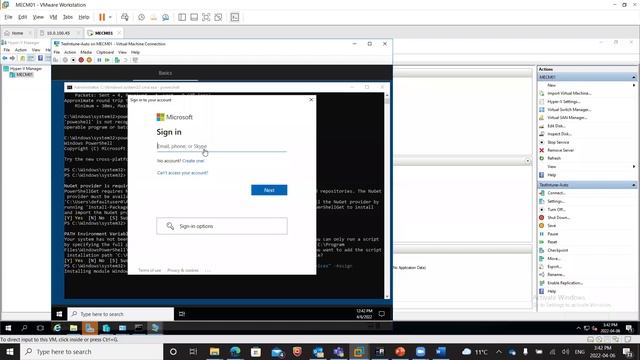Click the VMware thumbnail bar view icon
The image size is (640, 360).
coord(194,17)
